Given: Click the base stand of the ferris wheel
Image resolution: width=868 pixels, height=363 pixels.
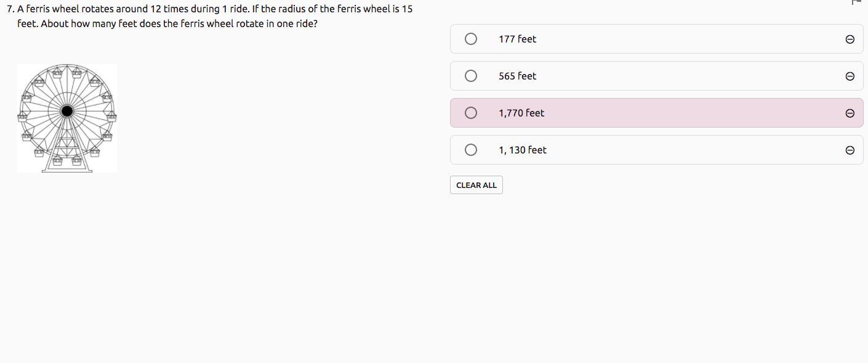Looking at the screenshot, I should (67, 169).
